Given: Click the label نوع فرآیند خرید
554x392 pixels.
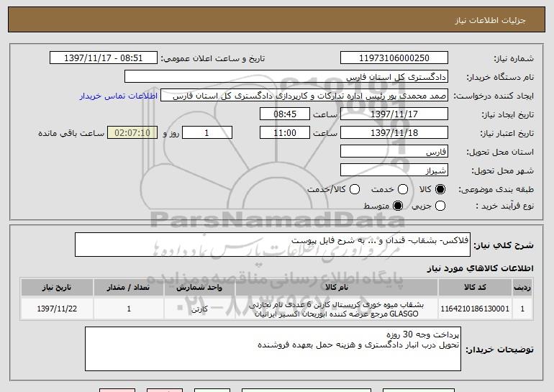Looking at the screenshot, I should 504,206.
